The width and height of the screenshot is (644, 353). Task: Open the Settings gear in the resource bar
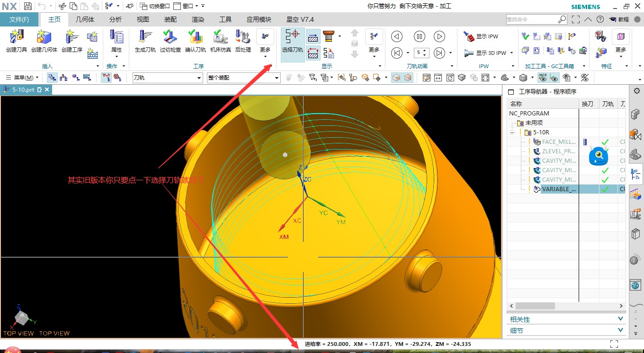pos(636,91)
